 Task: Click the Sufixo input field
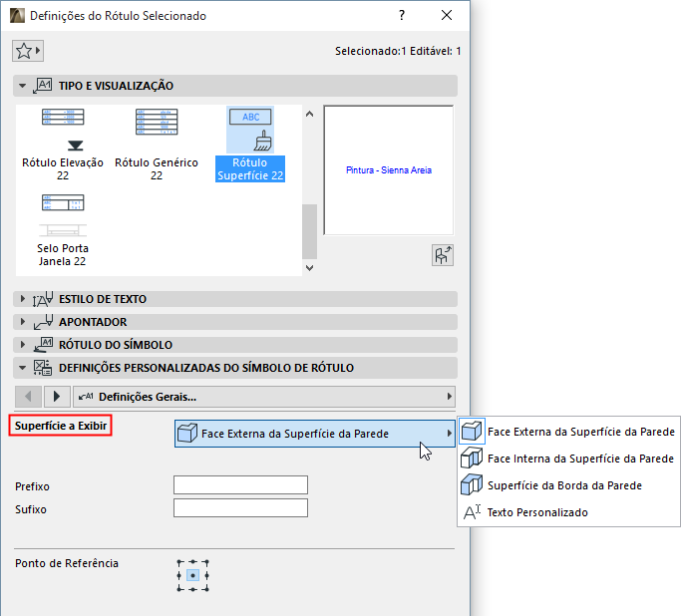[x=240, y=508]
